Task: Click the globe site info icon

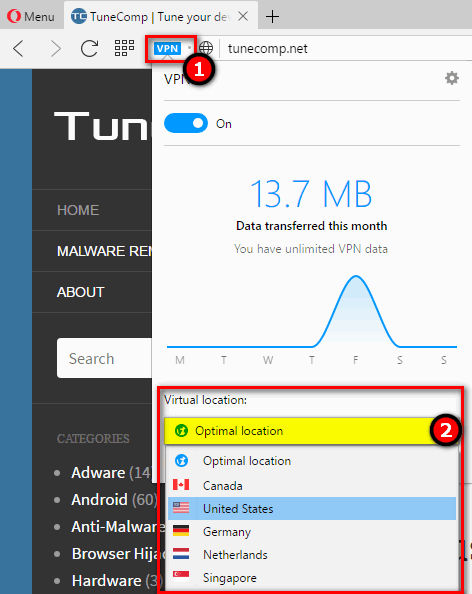Action: tap(206, 48)
